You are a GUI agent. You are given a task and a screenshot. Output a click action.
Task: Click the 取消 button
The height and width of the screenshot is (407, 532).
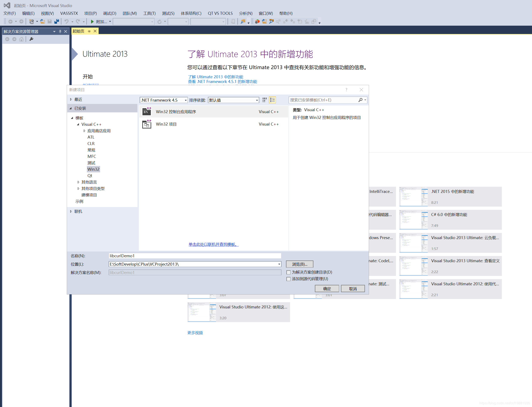(353, 289)
